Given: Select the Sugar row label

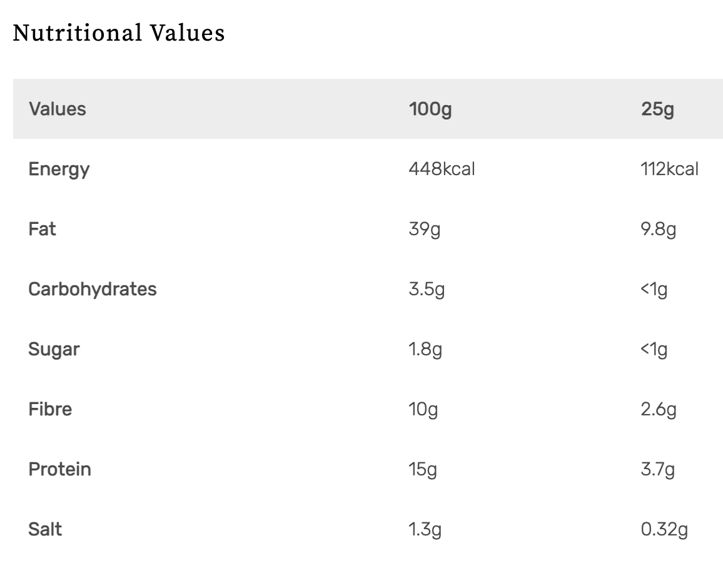Looking at the screenshot, I should 54,349.
